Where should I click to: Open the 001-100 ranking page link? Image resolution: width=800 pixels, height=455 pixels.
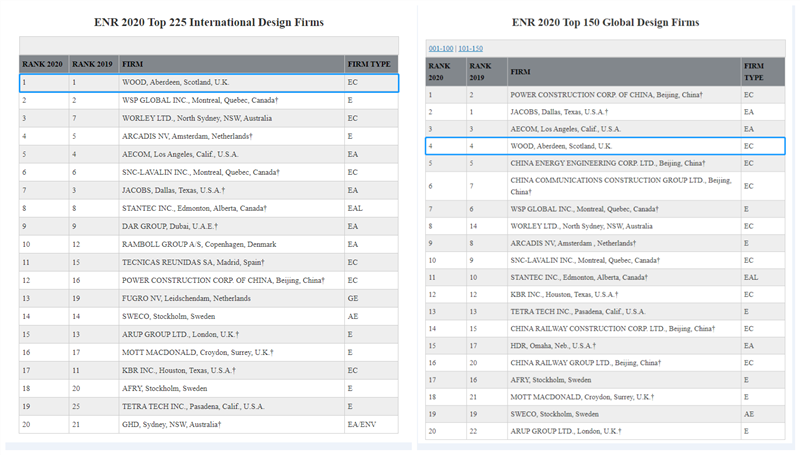(440, 48)
